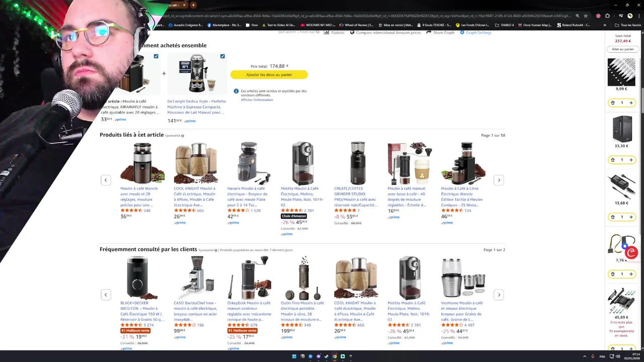Open the CASO BaristaChef Inox thumbnail
The height and width of the screenshot is (362, 644).
(x=196, y=278)
